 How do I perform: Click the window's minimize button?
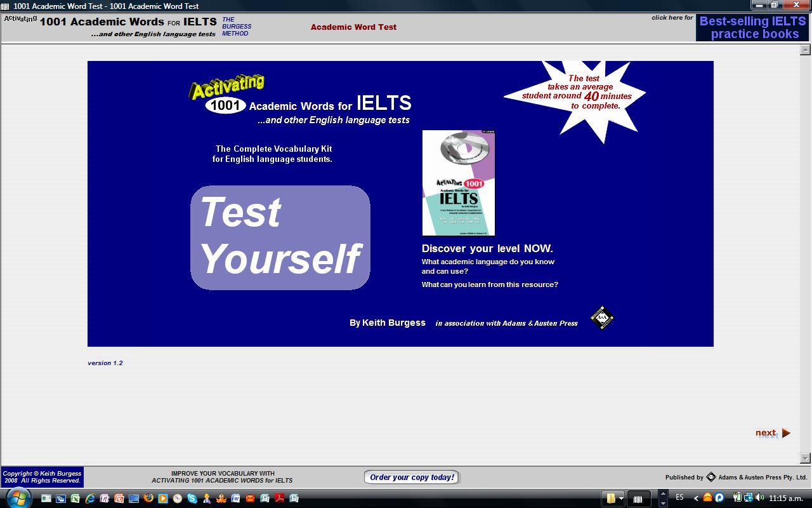click(758, 4)
